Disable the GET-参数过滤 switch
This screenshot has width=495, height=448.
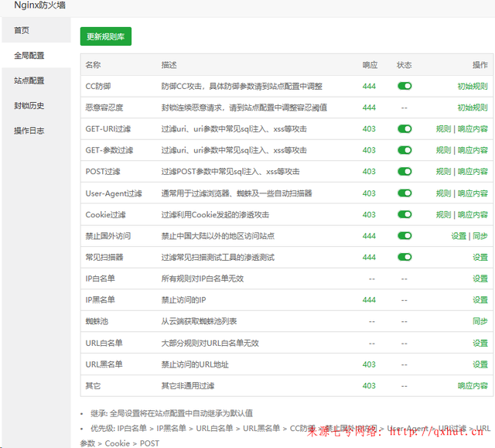405,150
